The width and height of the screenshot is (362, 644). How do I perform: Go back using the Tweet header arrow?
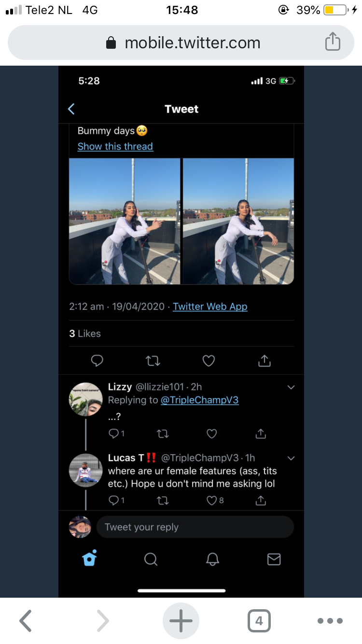point(71,109)
